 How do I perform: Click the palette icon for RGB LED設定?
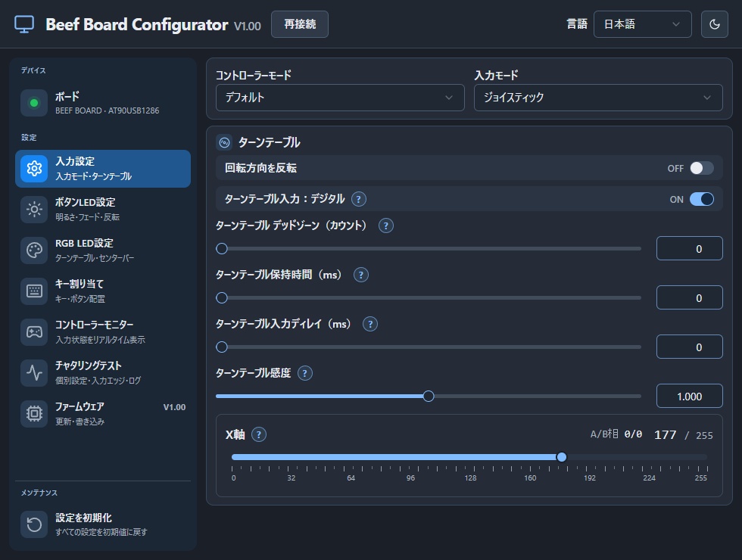(34, 250)
